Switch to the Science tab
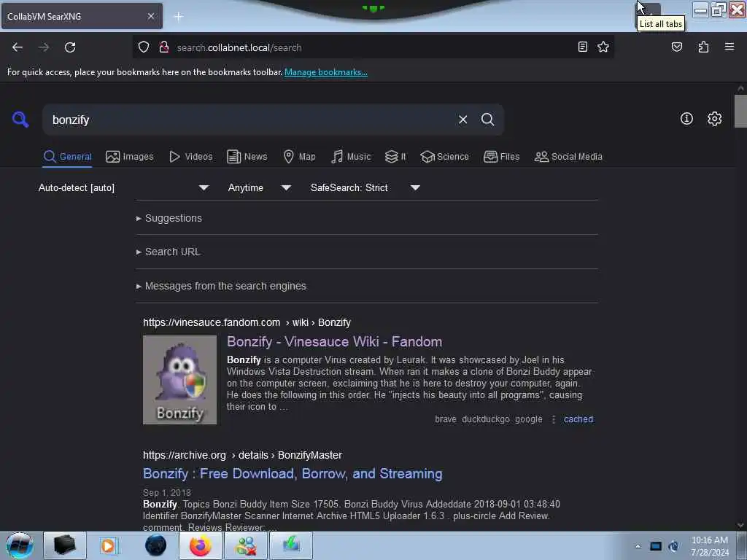The image size is (747, 560). 444,157
